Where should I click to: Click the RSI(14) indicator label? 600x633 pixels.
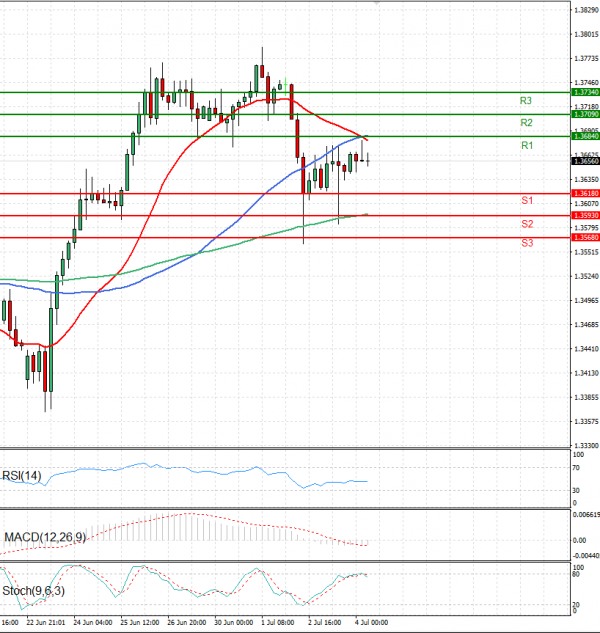(22, 476)
